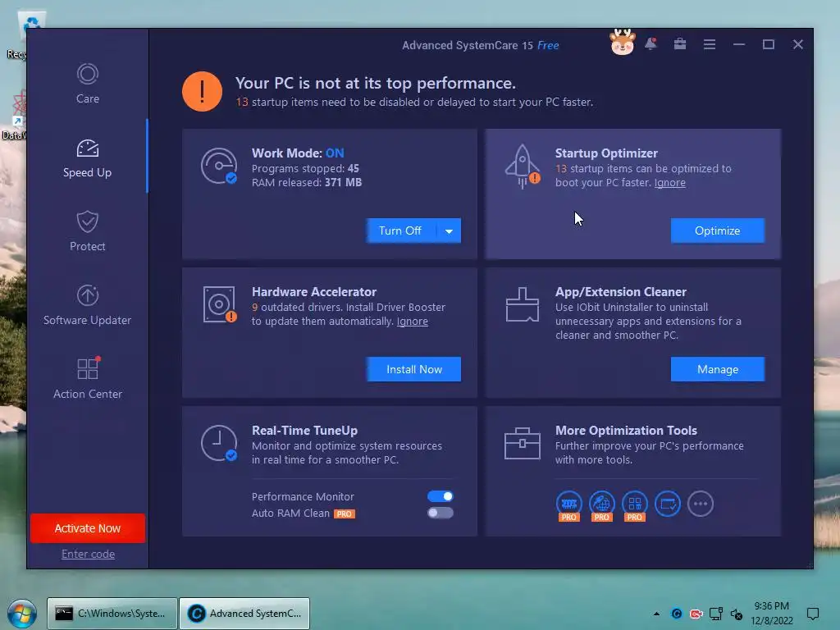This screenshot has width=840, height=630.
Task: Ignore the Startup Optimizer suggestion
Action: [x=669, y=183]
